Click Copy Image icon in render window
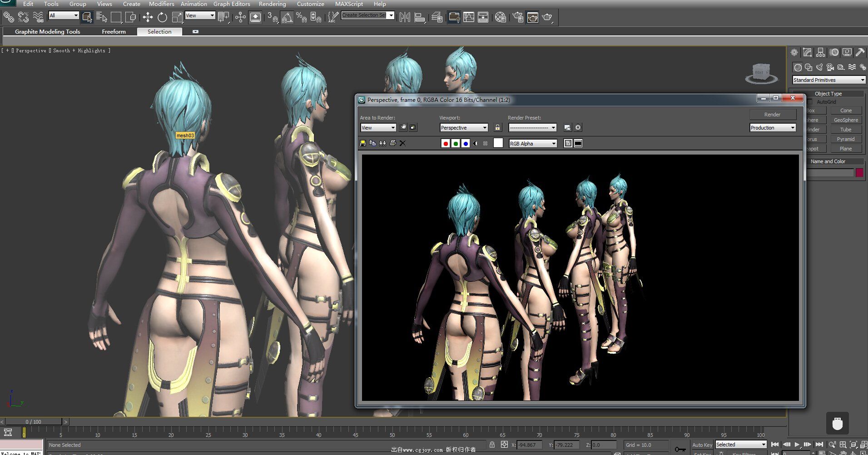The height and width of the screenshot is (455, 868). click(x=372, y=143)
